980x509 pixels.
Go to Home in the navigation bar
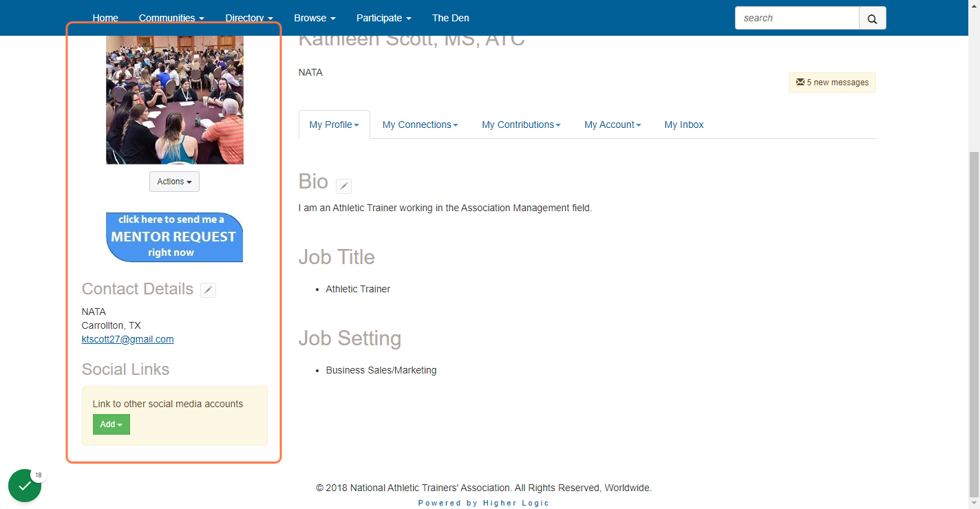[x=105, y=18]
